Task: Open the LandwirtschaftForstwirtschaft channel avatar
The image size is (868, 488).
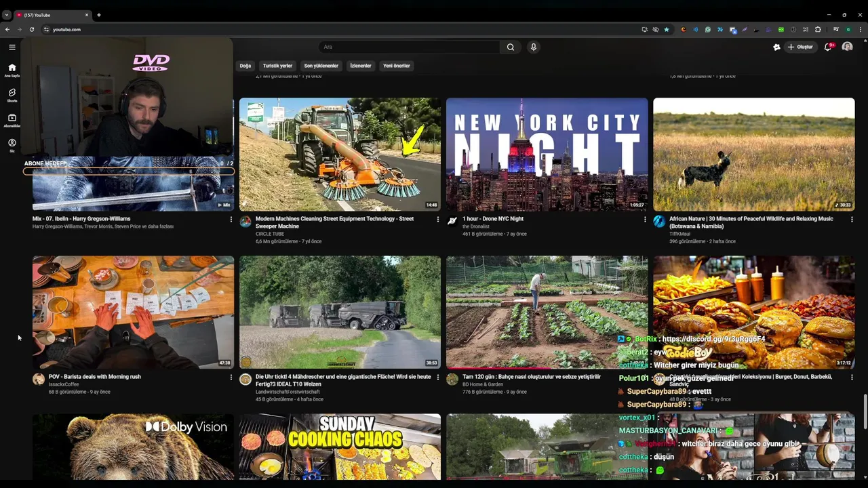Action: pyautogui.click(x=245, y=380)
